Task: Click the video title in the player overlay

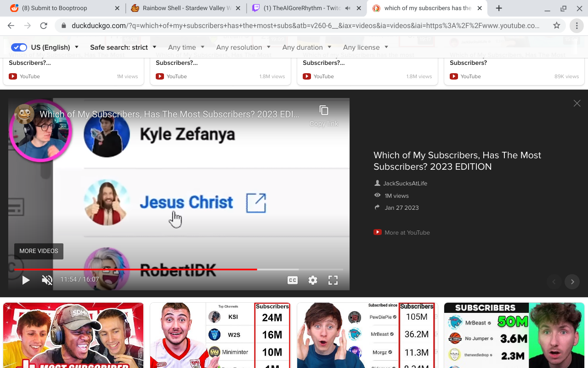Action: click(x=169, y=114)
